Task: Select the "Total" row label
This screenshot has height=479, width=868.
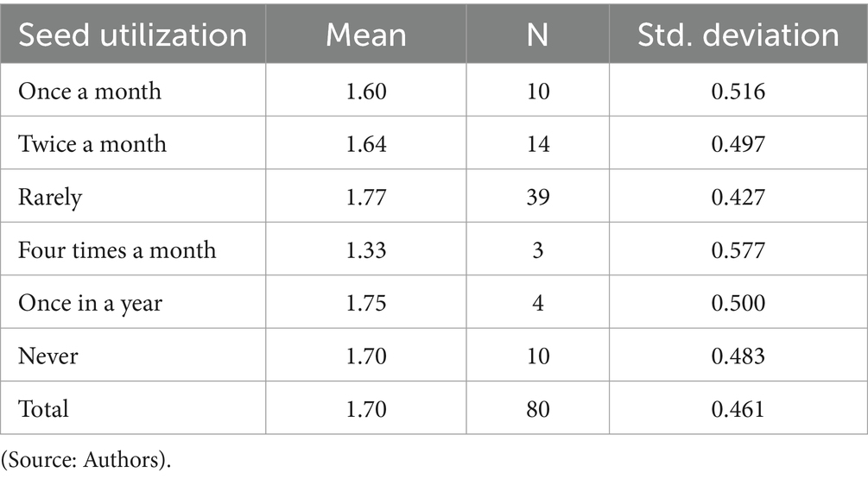Action: tap(42, 408)
